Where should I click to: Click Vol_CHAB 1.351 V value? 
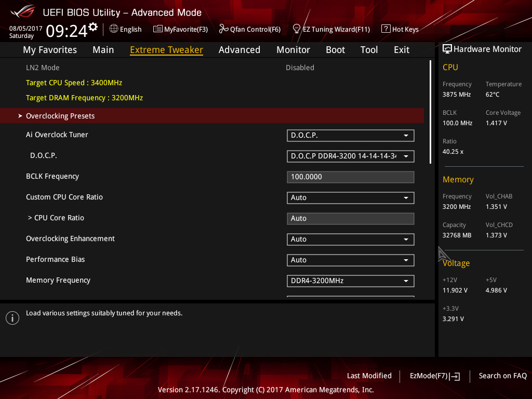tap(496, 207)
